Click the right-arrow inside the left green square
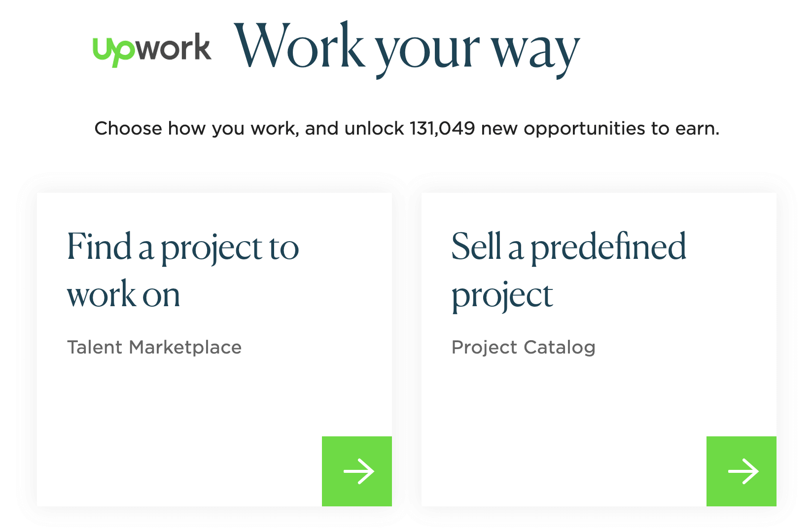Viewport: 812px width, 532px height. click(357, 471)
